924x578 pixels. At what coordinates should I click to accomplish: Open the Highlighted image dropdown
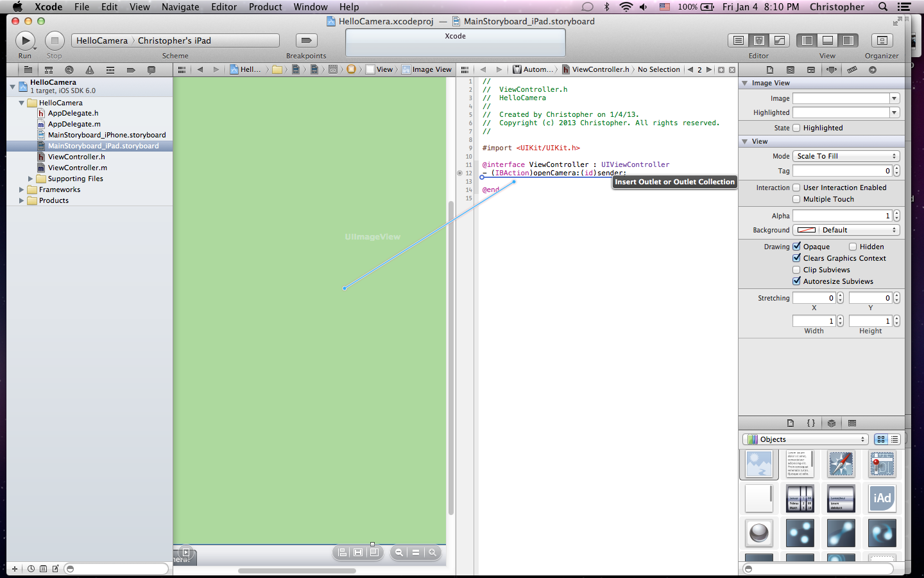[x=894, y=112]
